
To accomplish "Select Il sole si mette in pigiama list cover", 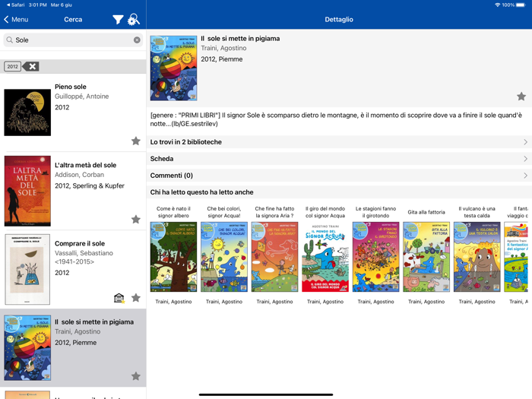I will pos(27,348).
